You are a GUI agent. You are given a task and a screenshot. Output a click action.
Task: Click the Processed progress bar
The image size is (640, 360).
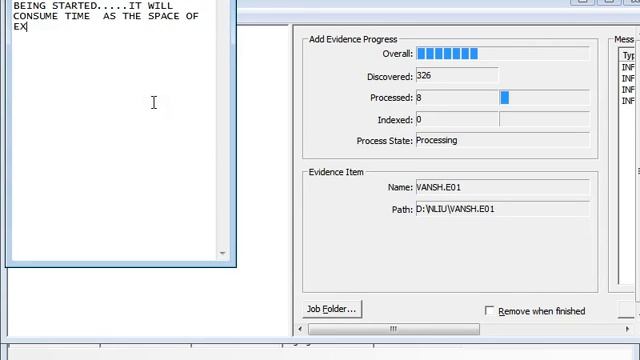(x=544, y=98)
